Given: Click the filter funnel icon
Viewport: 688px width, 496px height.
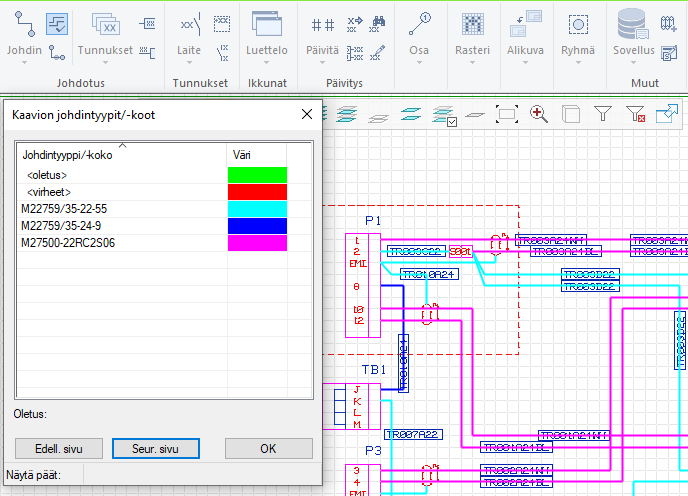Looking at the screenshot, I should point(603,115).
